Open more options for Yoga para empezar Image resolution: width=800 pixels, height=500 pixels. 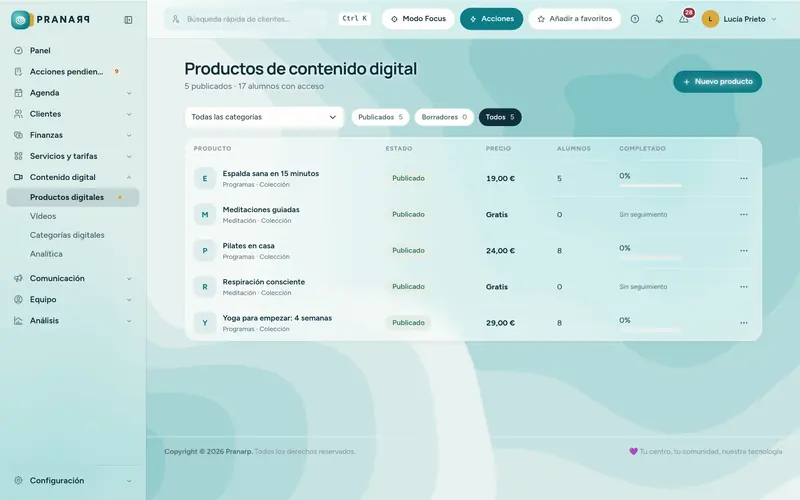click(744, 323)
